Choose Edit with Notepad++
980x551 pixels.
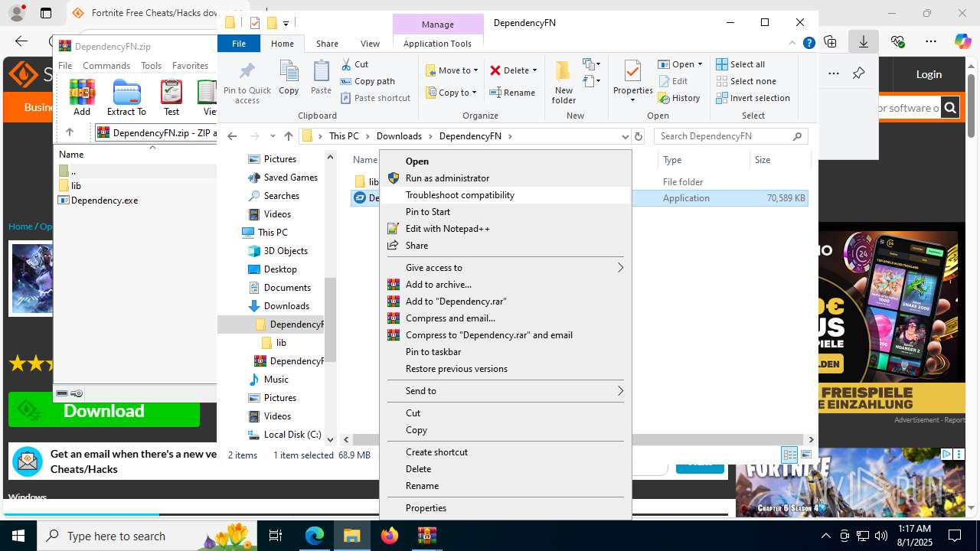[x=505, y=229]
